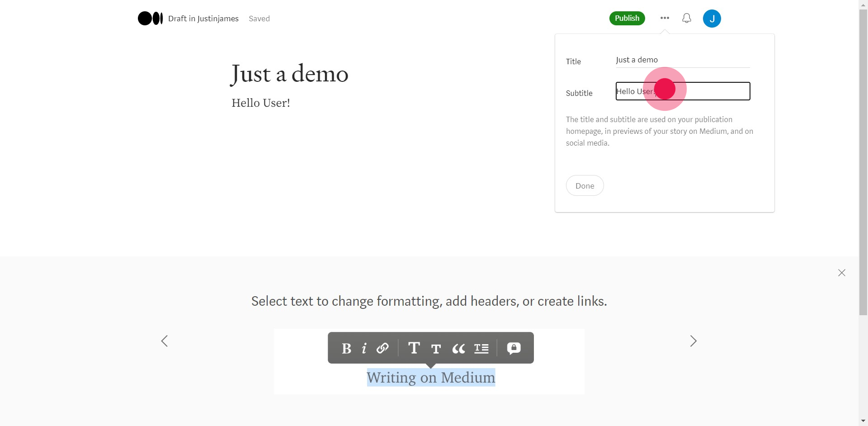The width and height of the screenshot is (868, 426).
Task: Click into the Subtitle input field
Action: click(714, 91)
